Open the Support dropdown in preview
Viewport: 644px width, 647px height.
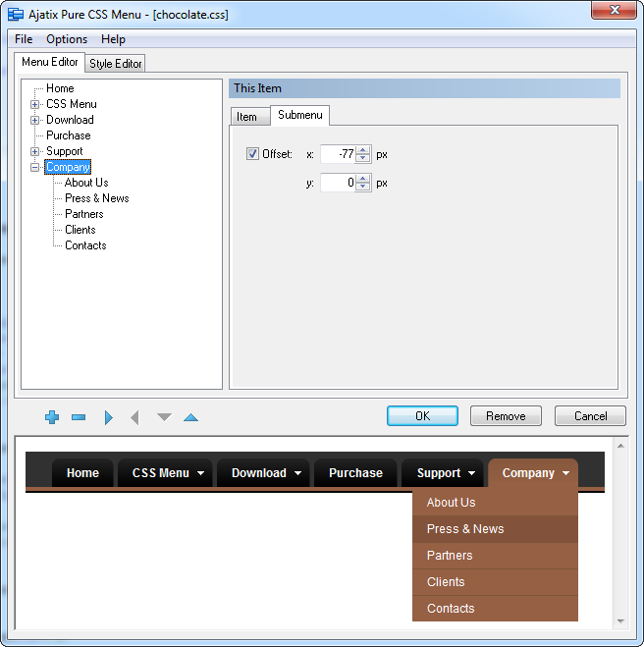tap(444, 473)
